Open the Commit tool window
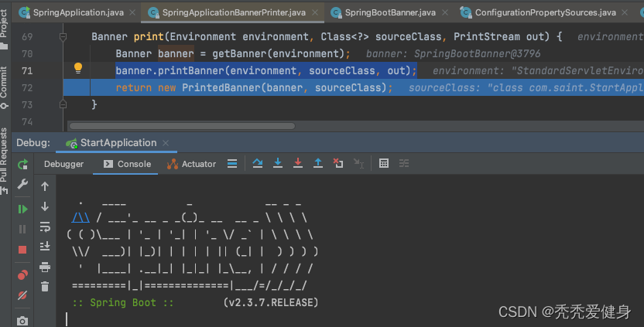This screenshot has width=644, height=327. click(x=4, y=87)
